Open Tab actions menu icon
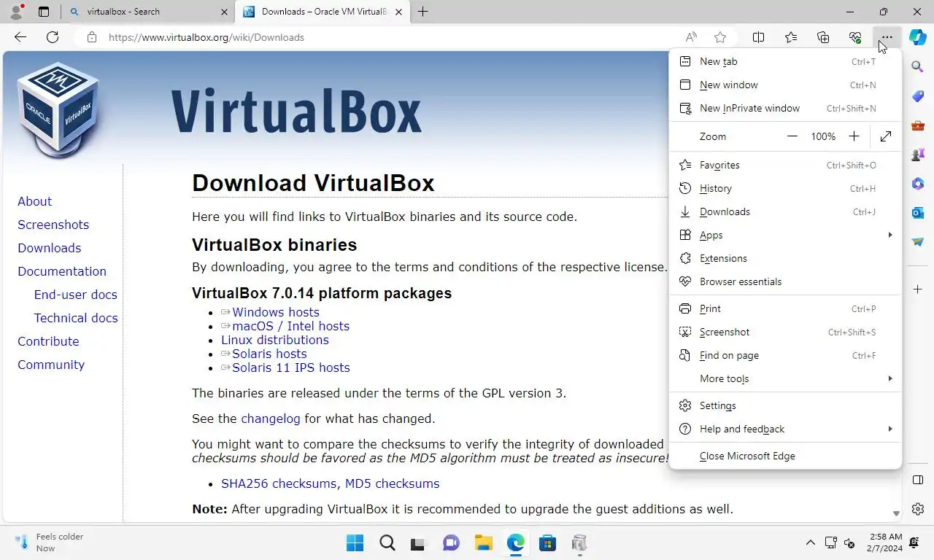Image resolution: width=934 pixels, height=560 pixels. (44, 12)
